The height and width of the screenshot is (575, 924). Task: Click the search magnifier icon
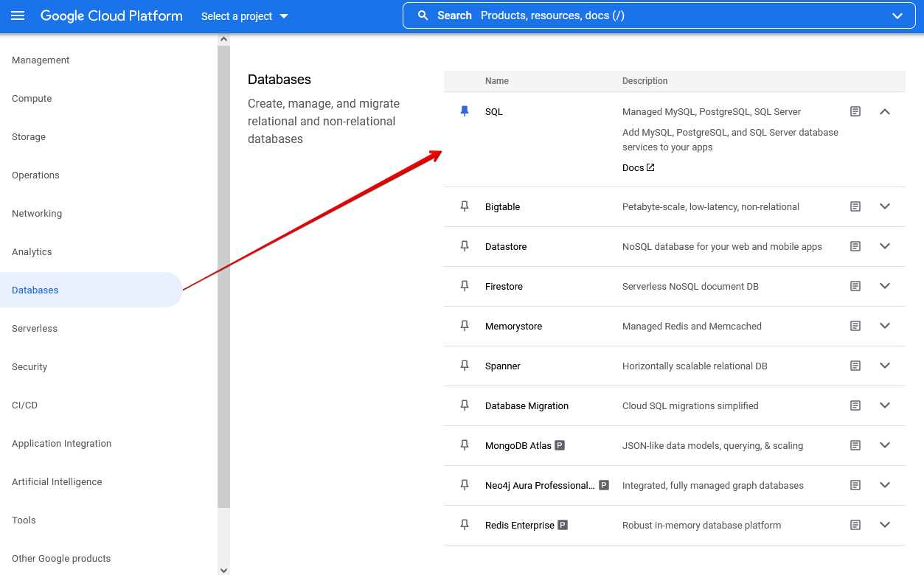pos(423,15)
